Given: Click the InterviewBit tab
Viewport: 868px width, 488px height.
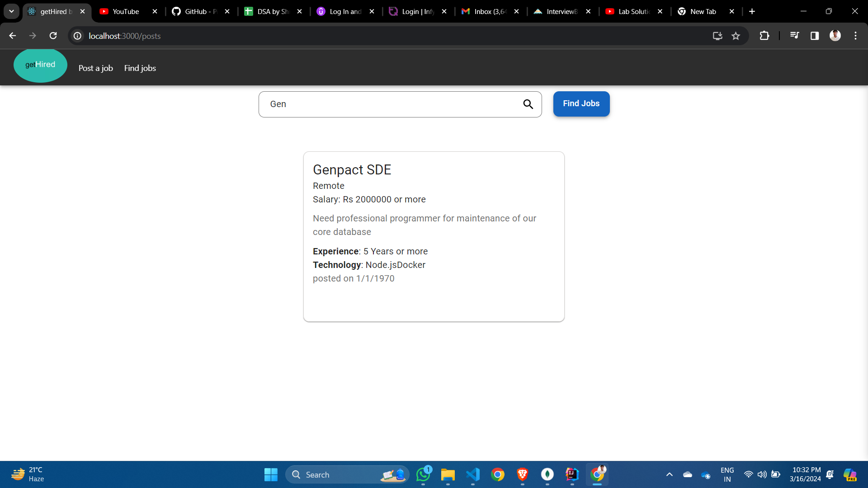Looking at the screenshot, I should point(561,11).
